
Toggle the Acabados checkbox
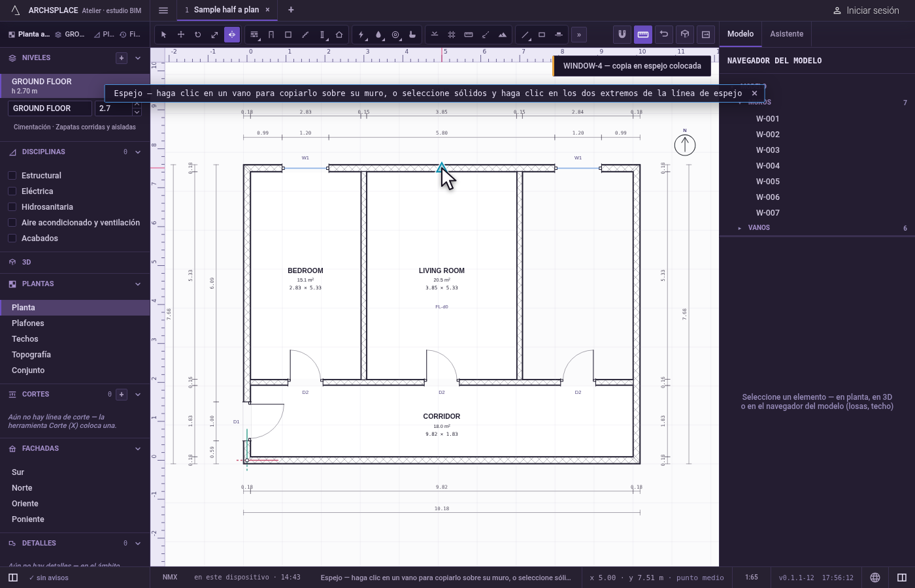tap(12, 238)
